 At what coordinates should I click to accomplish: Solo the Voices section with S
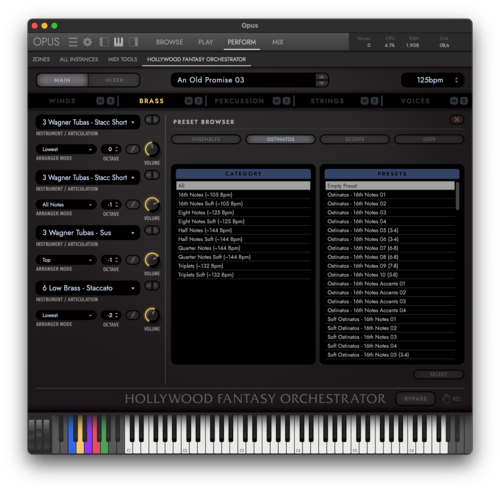coord(464,101)
